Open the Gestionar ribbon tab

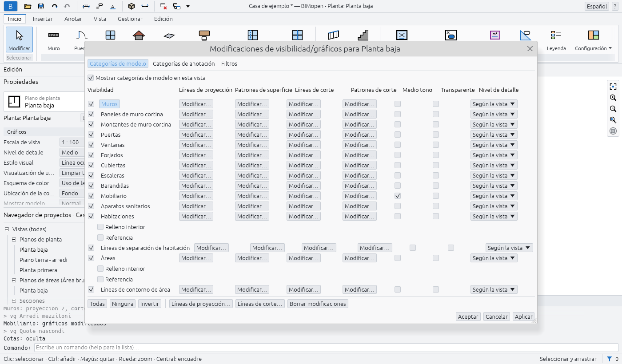130,19
